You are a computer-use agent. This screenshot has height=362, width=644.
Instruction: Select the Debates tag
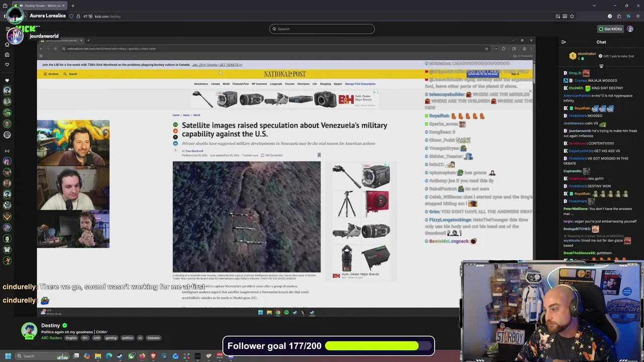tap(153, 338)
